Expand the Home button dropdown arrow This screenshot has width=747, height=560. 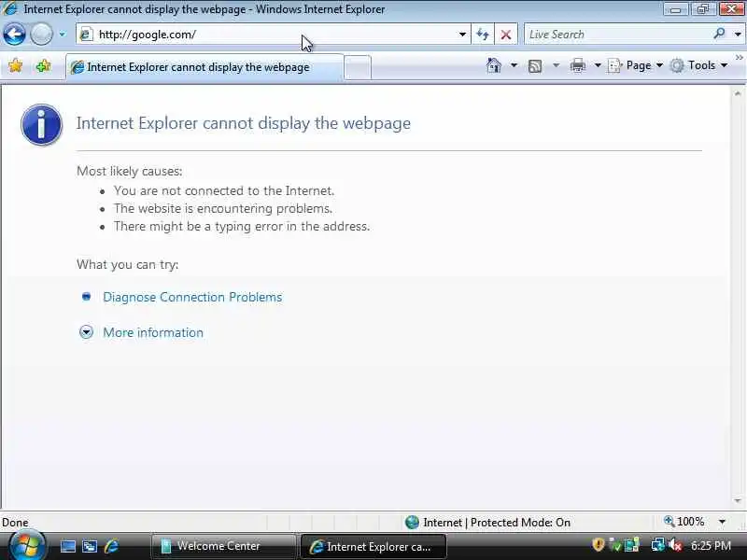pos(514,65)
